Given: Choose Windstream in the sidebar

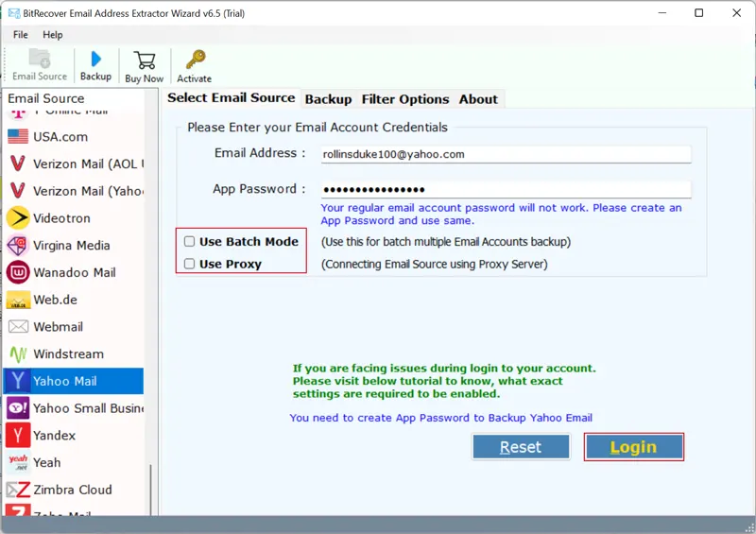Looking at the screenshot, I should point(67,353).
